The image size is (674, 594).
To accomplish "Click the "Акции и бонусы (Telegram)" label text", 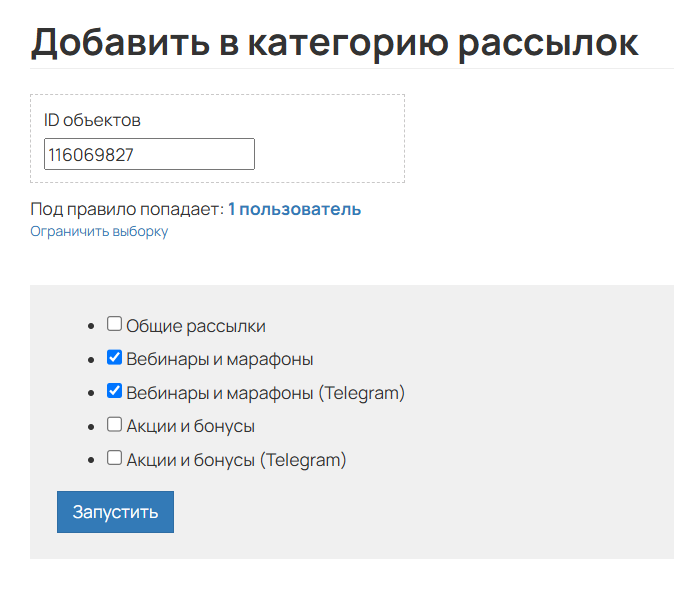I will click(236, 460).
